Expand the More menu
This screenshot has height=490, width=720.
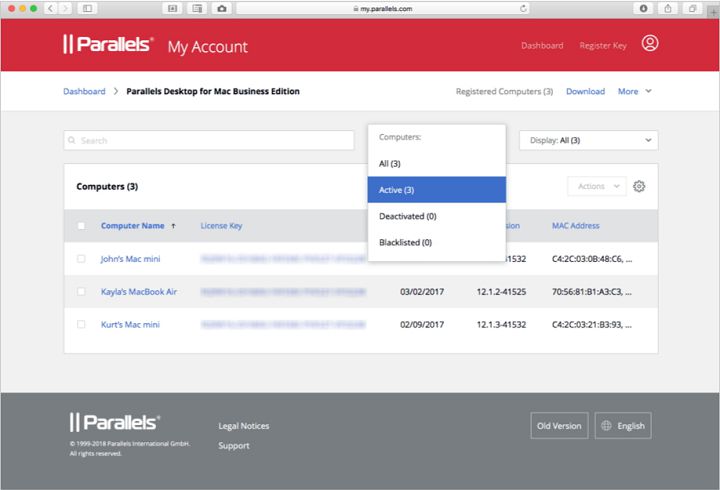point(634,91)
